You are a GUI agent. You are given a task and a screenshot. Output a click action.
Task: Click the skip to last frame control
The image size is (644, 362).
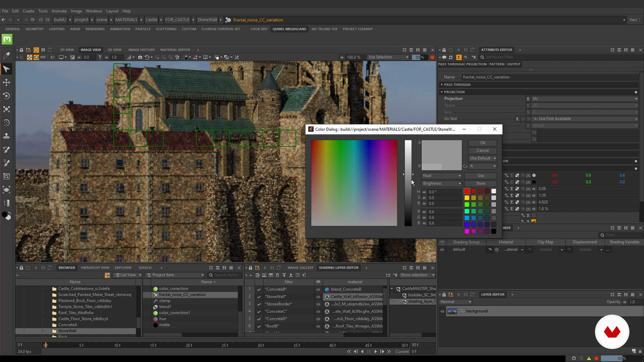pyautogui.click(x=389, y=351)
